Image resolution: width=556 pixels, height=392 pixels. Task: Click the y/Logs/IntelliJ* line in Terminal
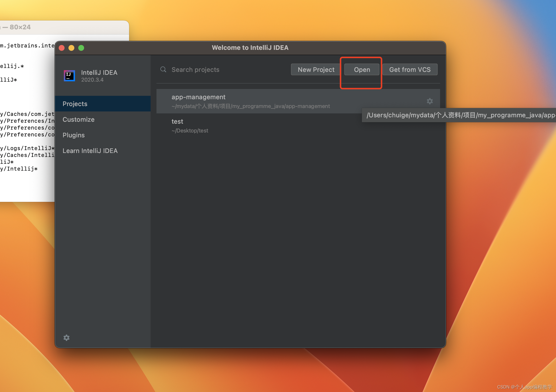(x=27, y=148)
